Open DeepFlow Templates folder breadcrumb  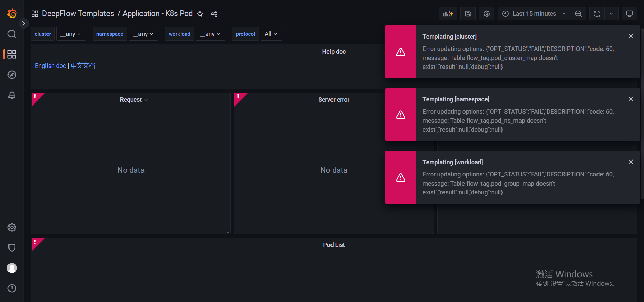point(78,14)
